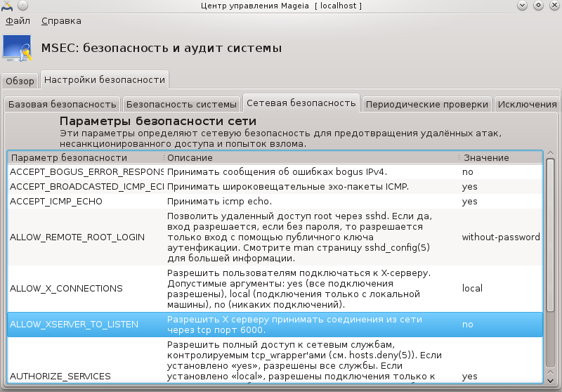Click 'yes' value of AUTHORIZE_SERVICES
The image size is (562, 392).
(x=469, y=377)
